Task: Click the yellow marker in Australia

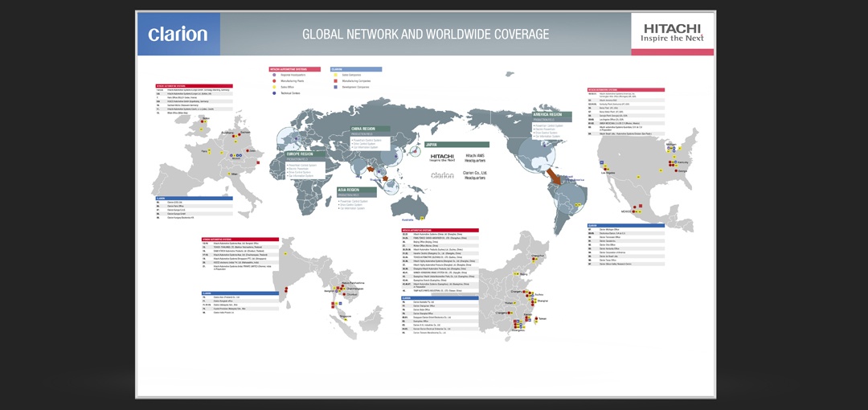Action: pos(422,217)
